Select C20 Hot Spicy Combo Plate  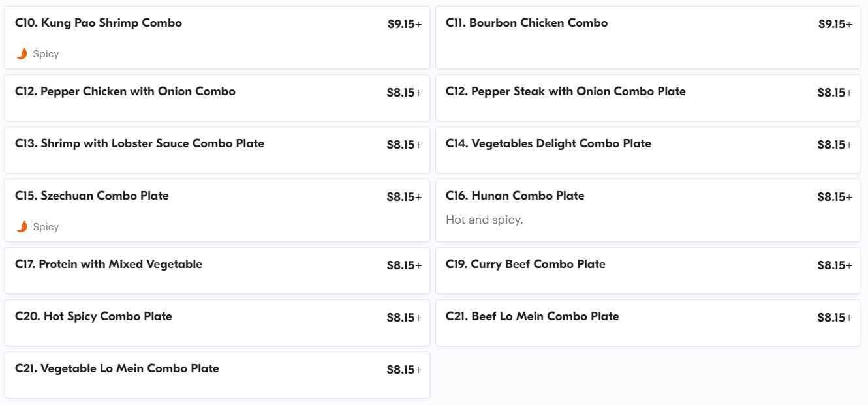(x=93, y=316)
